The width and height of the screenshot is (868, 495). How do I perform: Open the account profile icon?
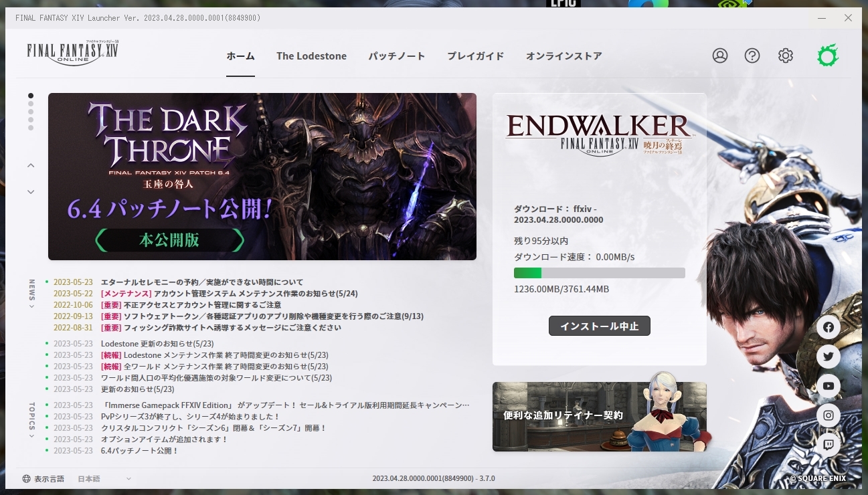pos(720,56)
